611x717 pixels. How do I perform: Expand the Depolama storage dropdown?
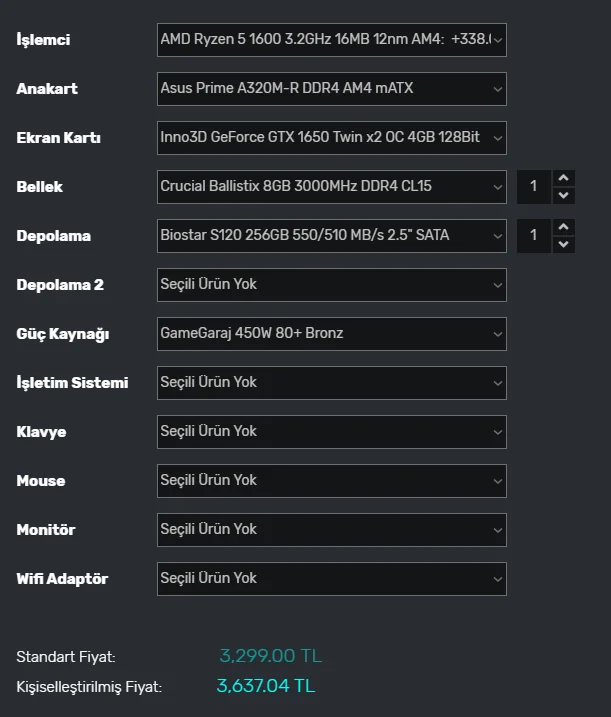point(331,236)
